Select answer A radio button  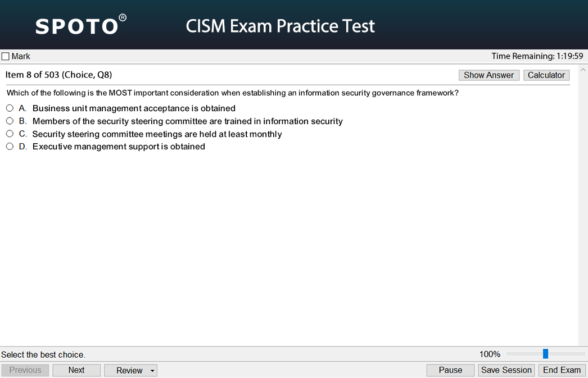10,108
